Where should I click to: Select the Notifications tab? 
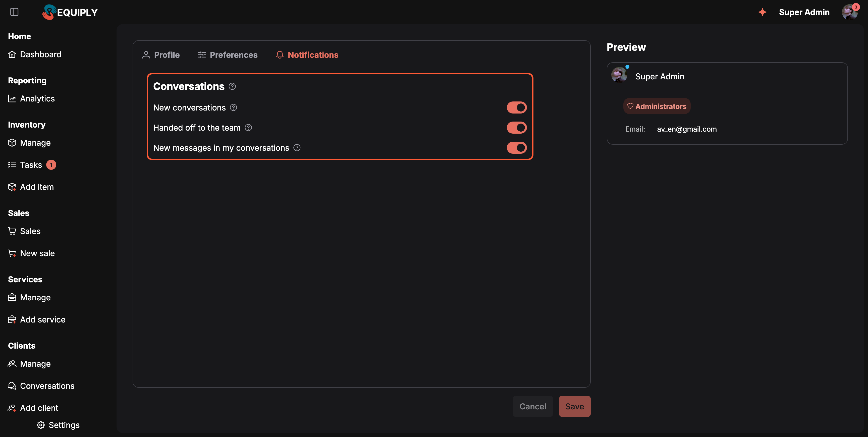[x=307, y=55]
